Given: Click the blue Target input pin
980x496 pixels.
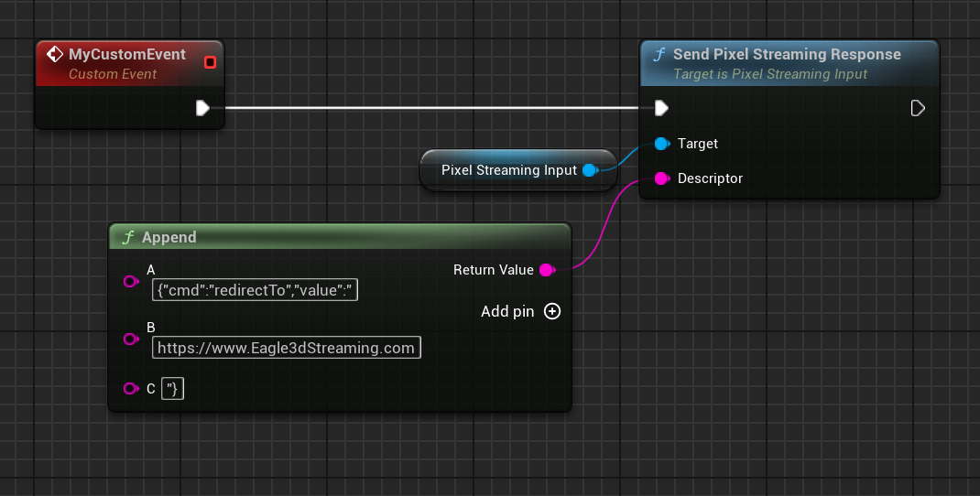Looking at the screenshot, I should (661, 144).
